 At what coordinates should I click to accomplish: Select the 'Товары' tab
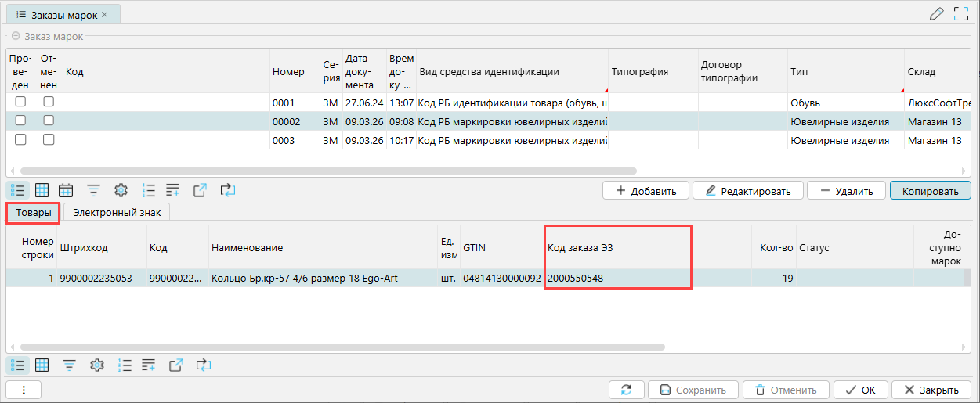pos(34,212)
